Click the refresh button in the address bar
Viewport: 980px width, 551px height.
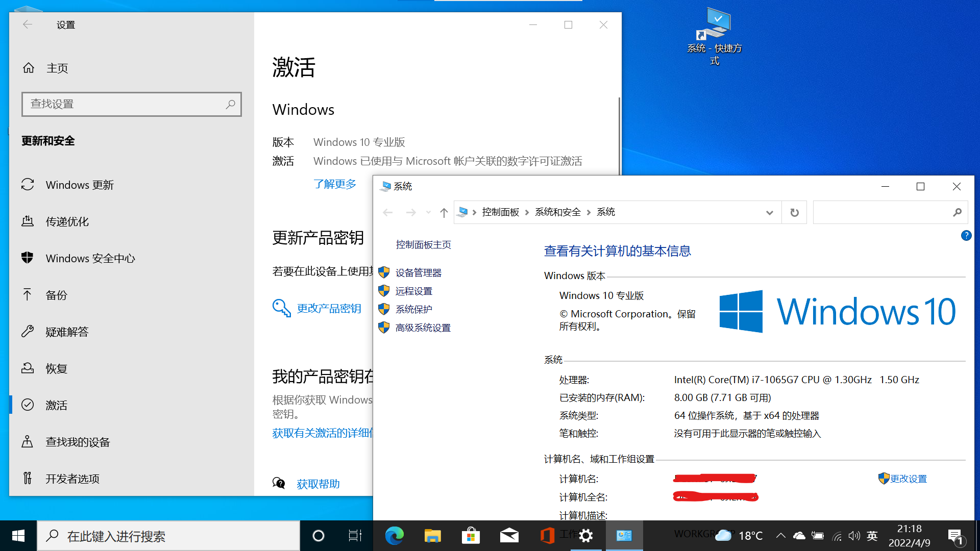tap(794, 212)
